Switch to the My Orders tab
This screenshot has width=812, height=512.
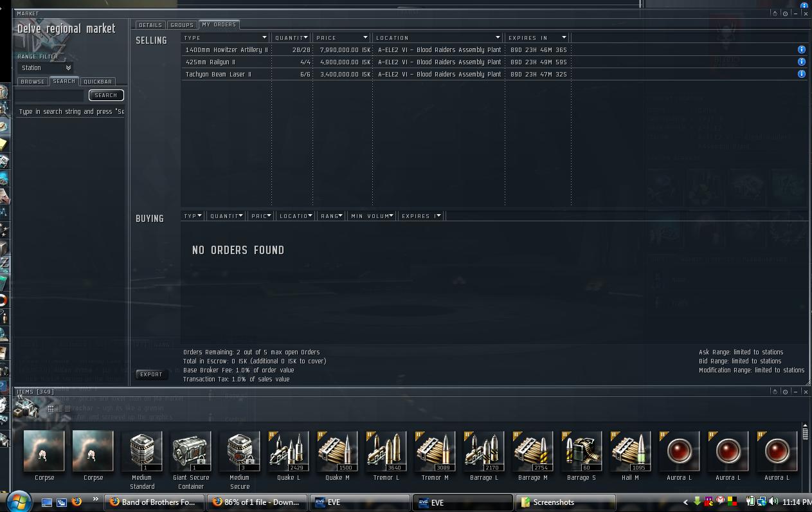pyautogui.click(x=219, y=24)
